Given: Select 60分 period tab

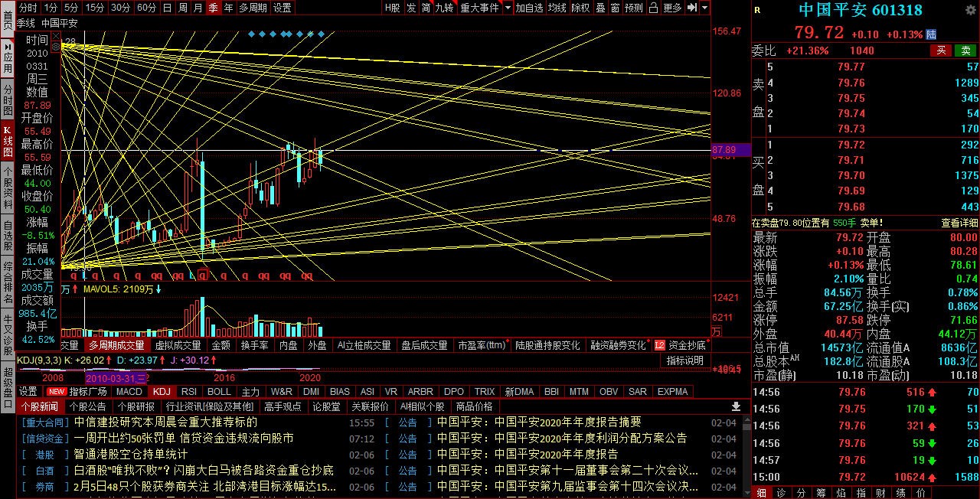Looking at the screenshot, I should click(x=146, y=8).
